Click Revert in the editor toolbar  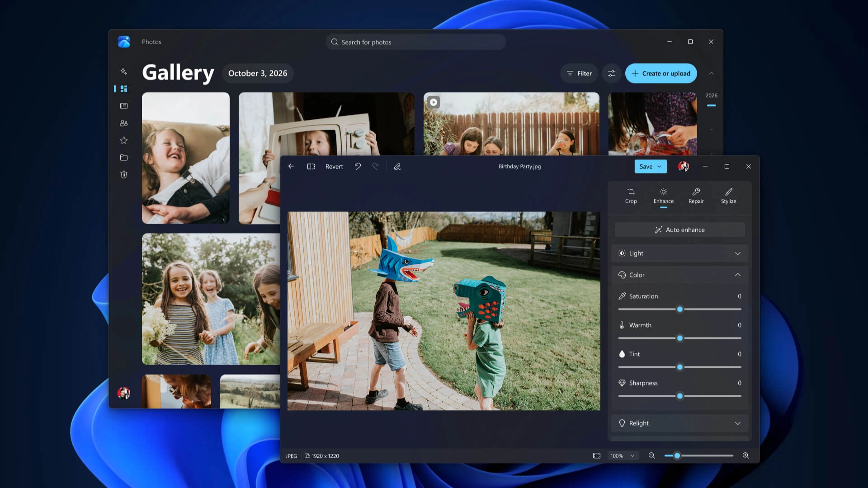(x=334, y=166)
